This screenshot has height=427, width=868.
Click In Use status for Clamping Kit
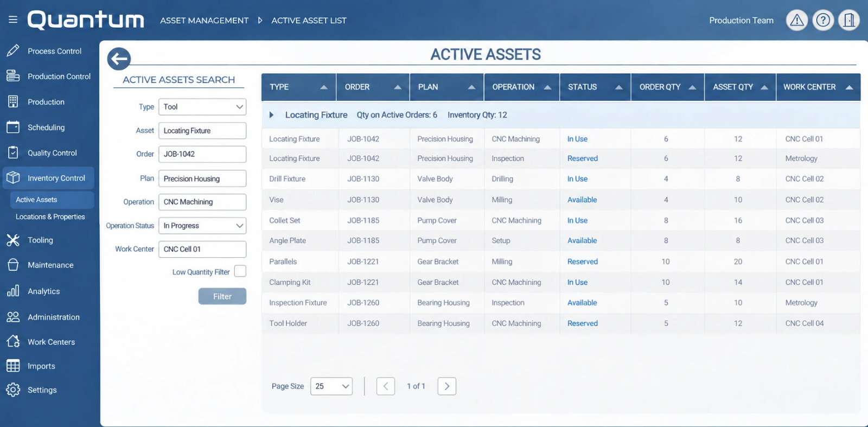pyautogui.click(x=577, y=282)
